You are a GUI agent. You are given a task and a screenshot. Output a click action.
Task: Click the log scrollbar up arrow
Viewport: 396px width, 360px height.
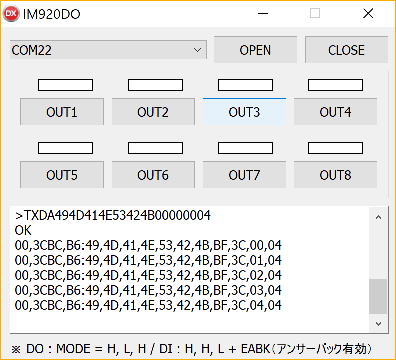pos(378,217)
